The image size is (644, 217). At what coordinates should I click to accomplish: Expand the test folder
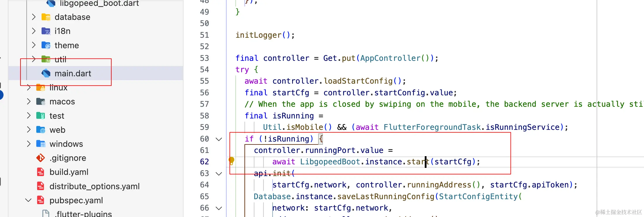(x=29, y=116)
